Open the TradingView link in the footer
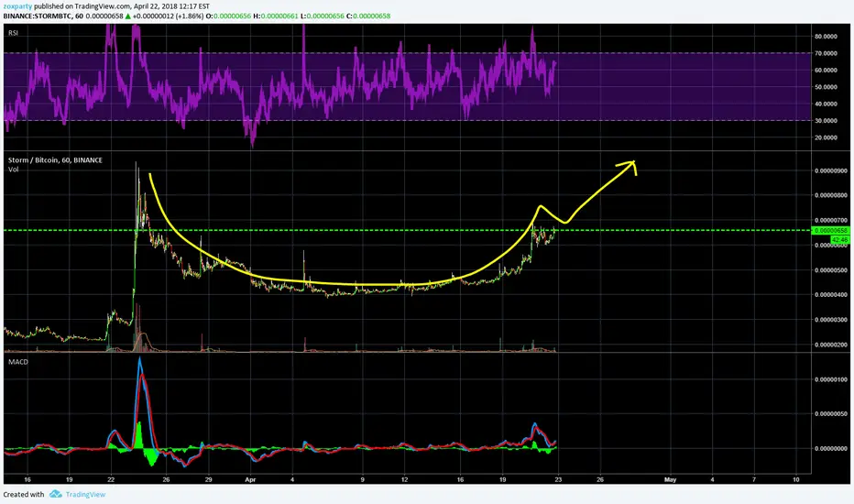Image resolution: width=854 pixels, height=504 pixels. tap(85, 494)
